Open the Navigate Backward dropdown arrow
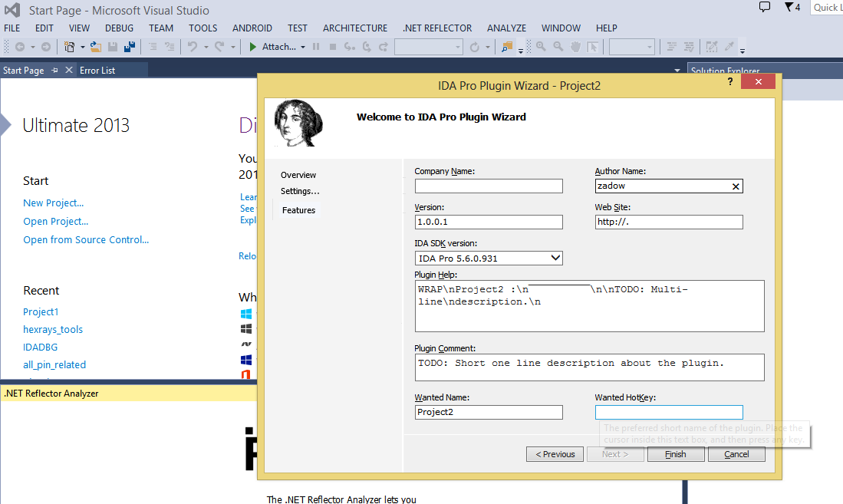Image resolution: width=843 pixels, height=504 pixels. (x=33, y=48)
